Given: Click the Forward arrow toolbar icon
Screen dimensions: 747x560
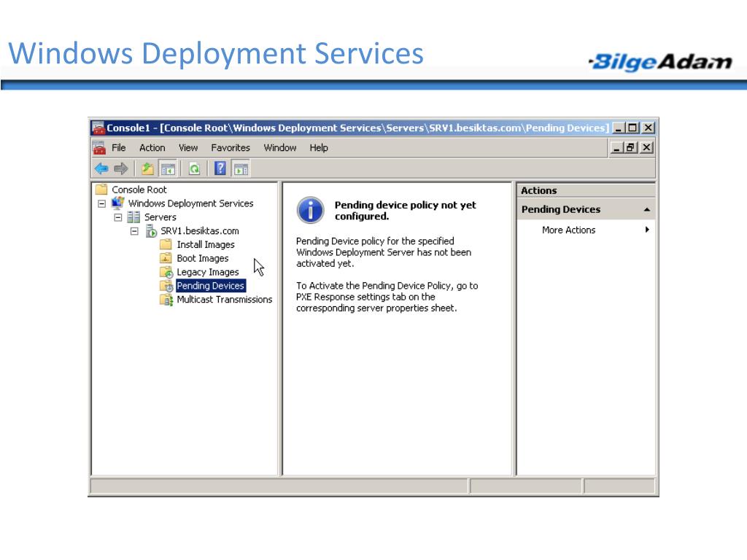Looking at the screenshot, I should 121,168.
